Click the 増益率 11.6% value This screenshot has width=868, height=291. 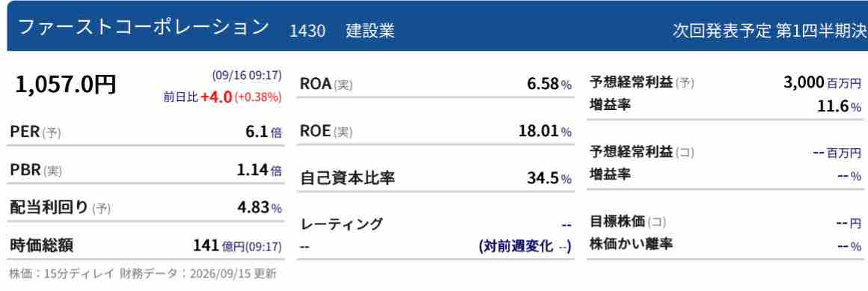click(x=840, y=106)
